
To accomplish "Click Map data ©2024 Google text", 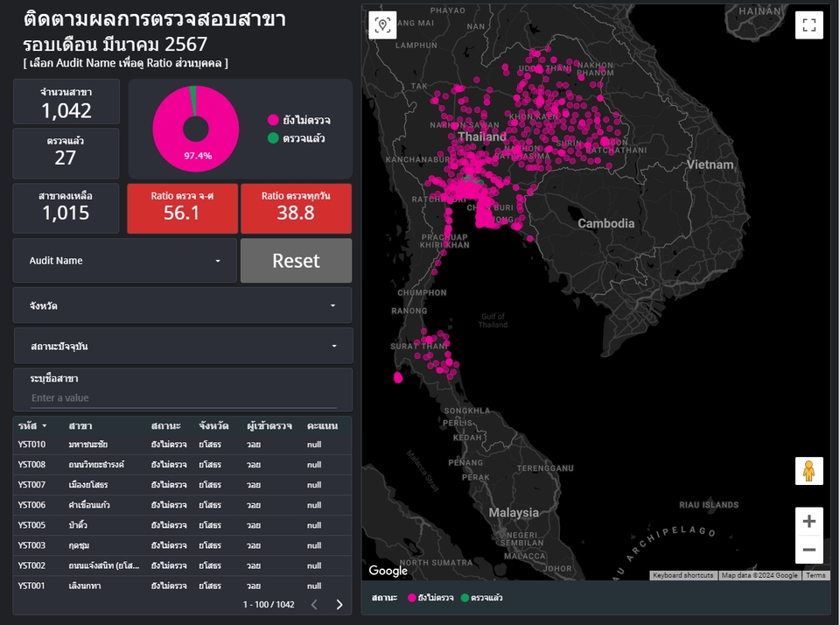I will pyautogui.click(x=759, y=575).
